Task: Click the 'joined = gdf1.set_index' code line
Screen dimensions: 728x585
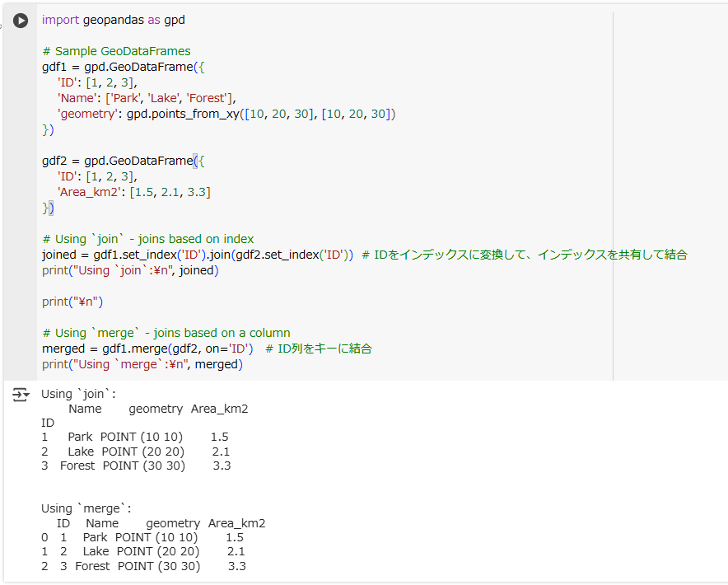Action: 198,255
